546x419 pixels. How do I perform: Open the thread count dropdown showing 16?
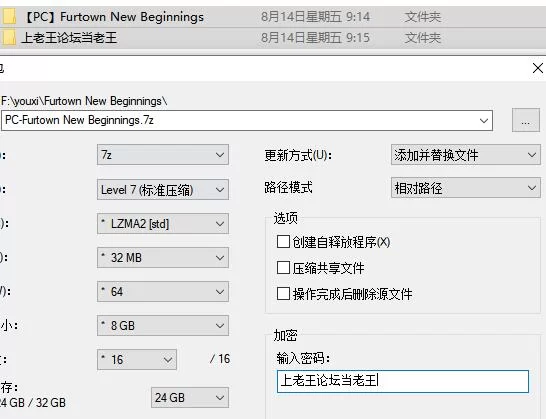(x=137, y=359)
